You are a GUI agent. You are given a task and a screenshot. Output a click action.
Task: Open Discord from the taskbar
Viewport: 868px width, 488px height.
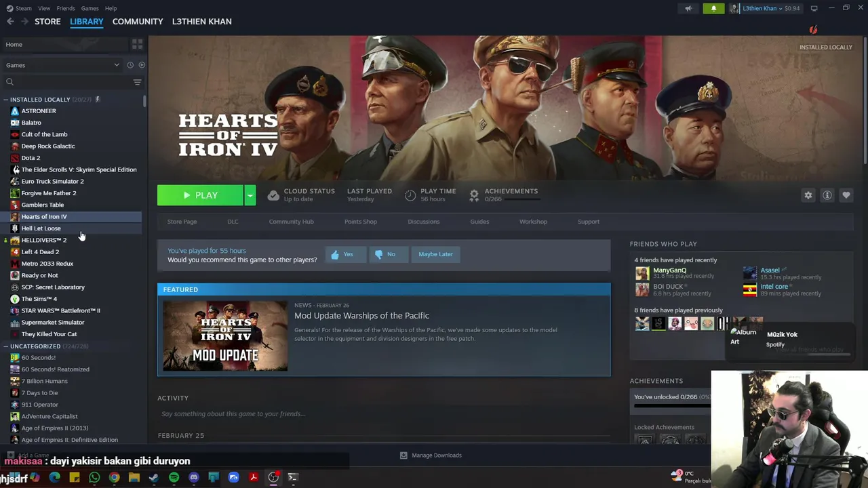194,477
